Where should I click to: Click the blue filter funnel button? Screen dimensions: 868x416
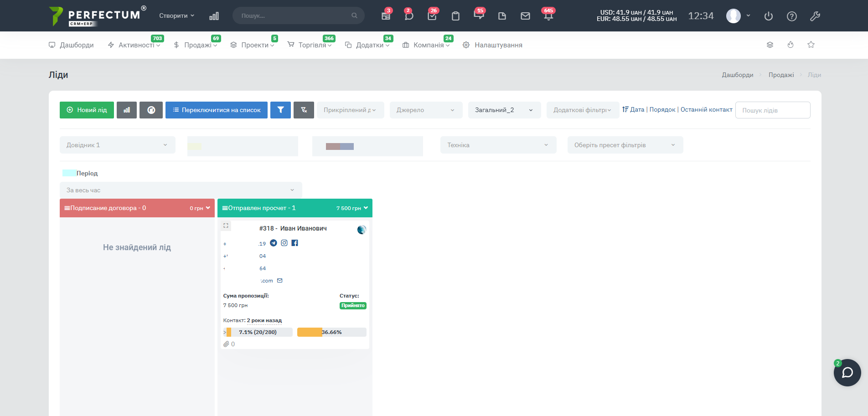point(280,110)
